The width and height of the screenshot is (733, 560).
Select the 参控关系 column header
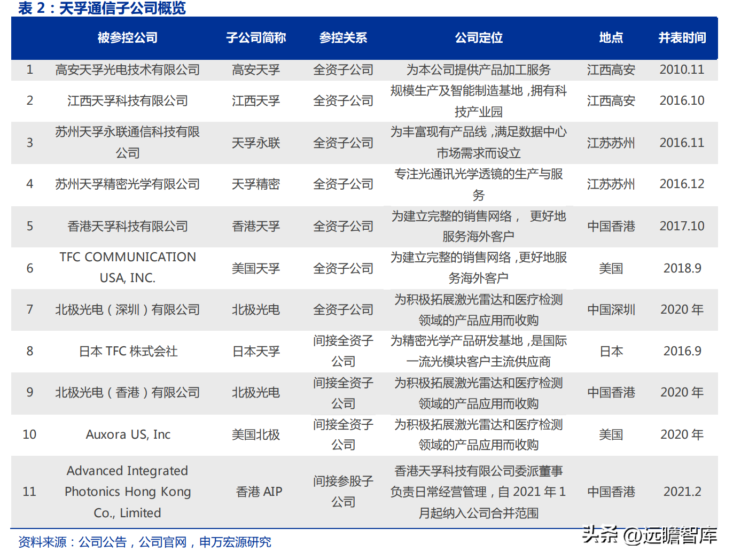tap(343, 38)
